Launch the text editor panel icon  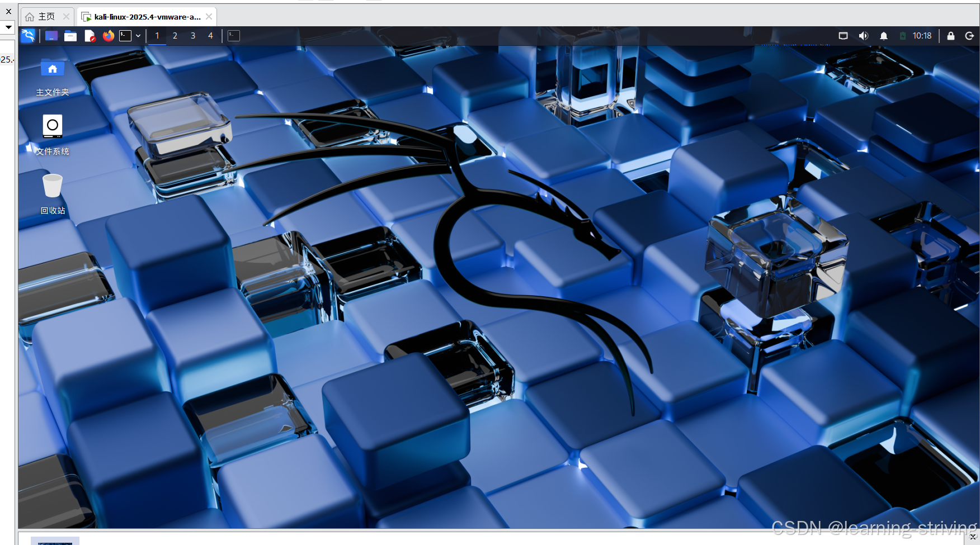tap(89, 36)
